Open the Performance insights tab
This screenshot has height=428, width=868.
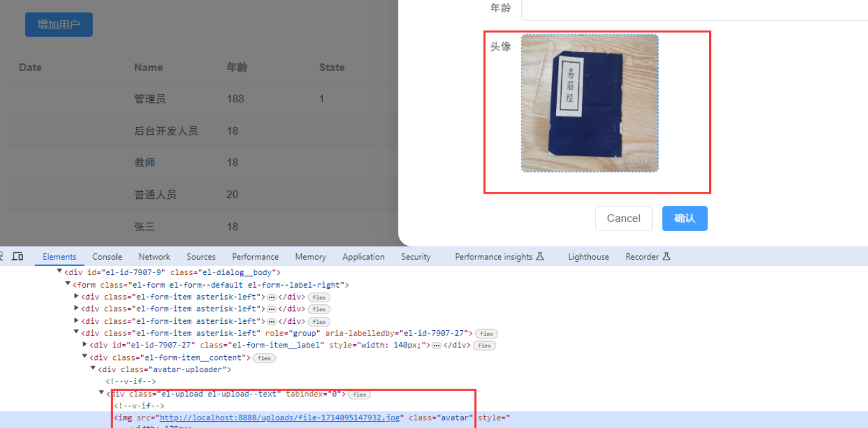tap(499, 257)
